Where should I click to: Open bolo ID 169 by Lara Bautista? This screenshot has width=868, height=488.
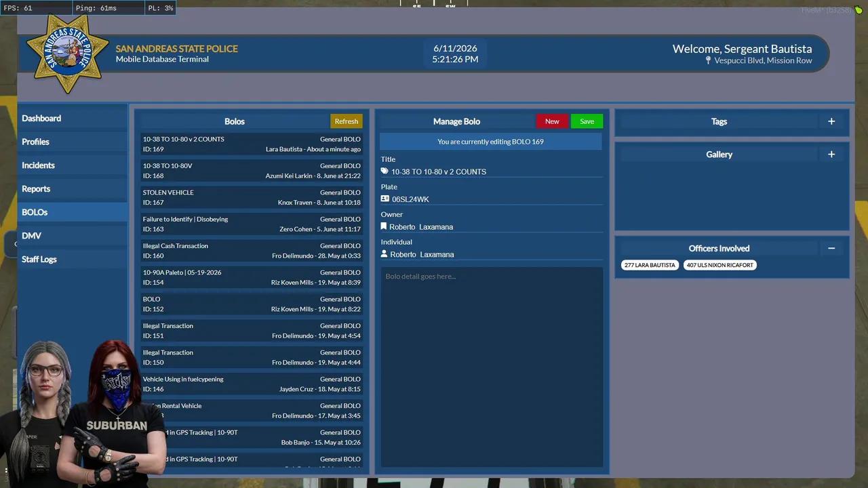[252, 144]
